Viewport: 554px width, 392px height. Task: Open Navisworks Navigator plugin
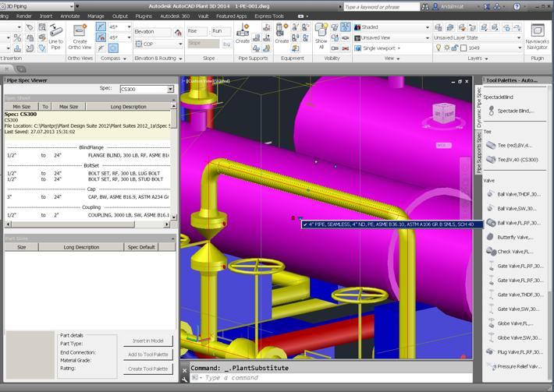537,37
